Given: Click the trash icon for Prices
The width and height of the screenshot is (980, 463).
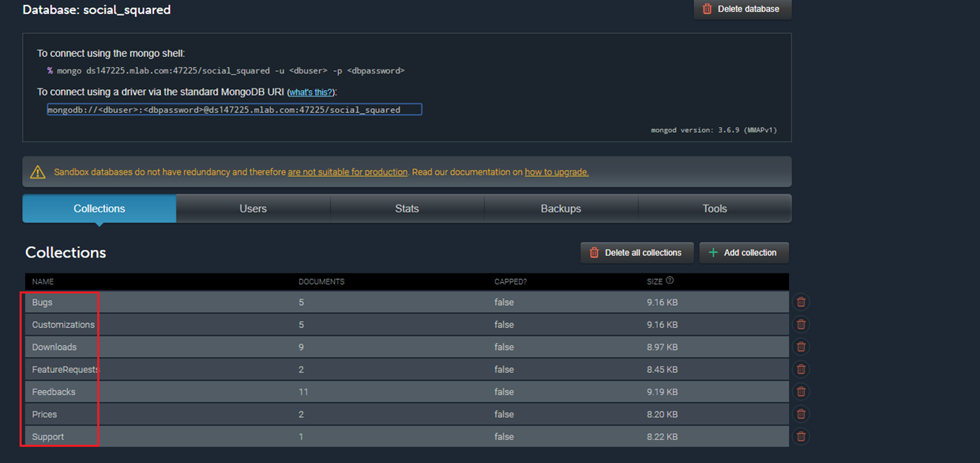Looking at the screenshot, I should point(801,414).
